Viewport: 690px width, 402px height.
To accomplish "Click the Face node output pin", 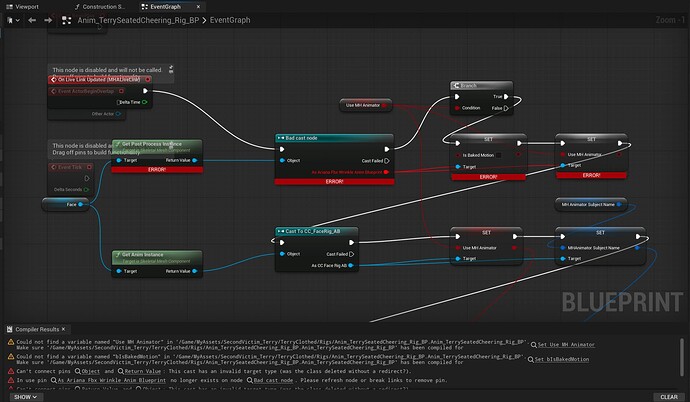I will pyautogui.click(x=81, y=205).
